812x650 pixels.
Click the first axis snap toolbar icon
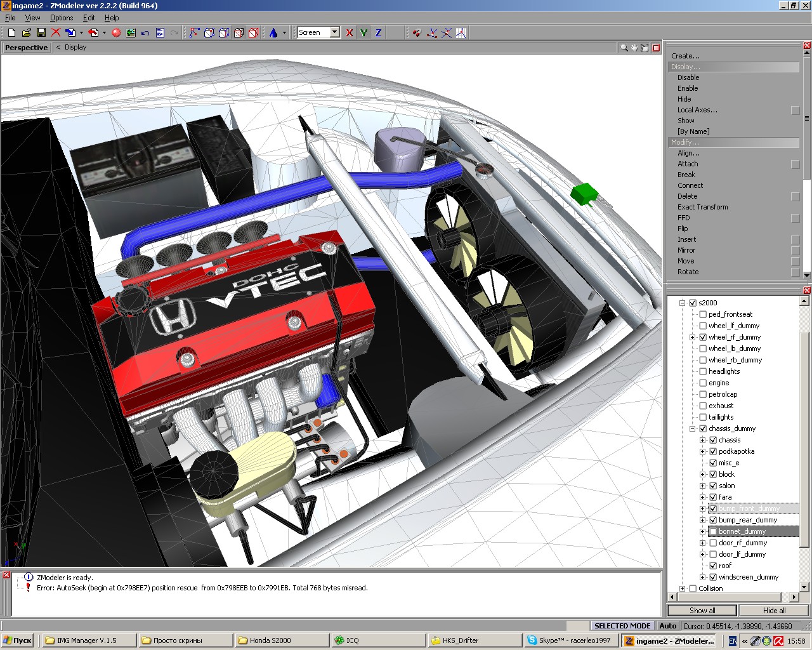click(432, 32)
